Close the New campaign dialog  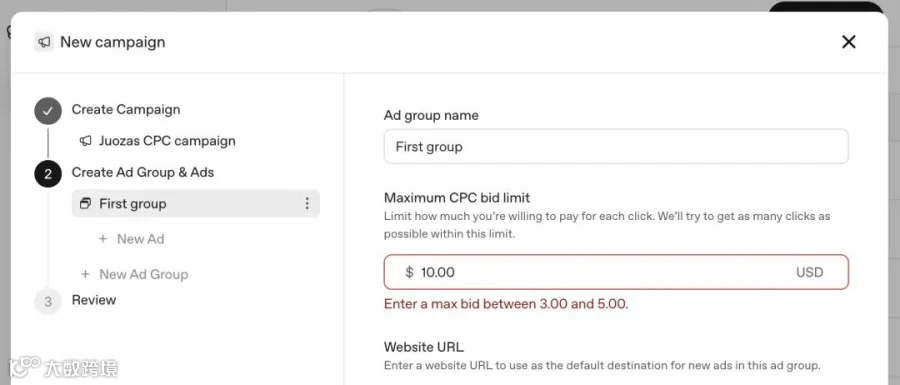[x=848, y=42]
